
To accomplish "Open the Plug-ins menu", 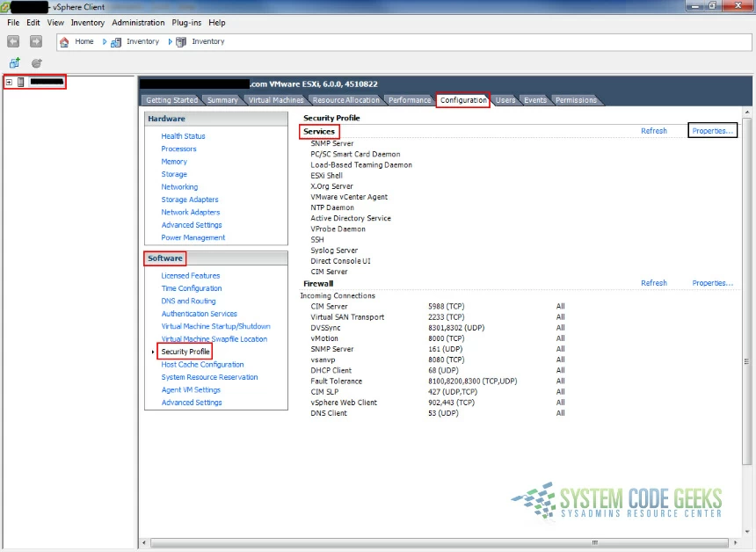I will click(186, 23).
